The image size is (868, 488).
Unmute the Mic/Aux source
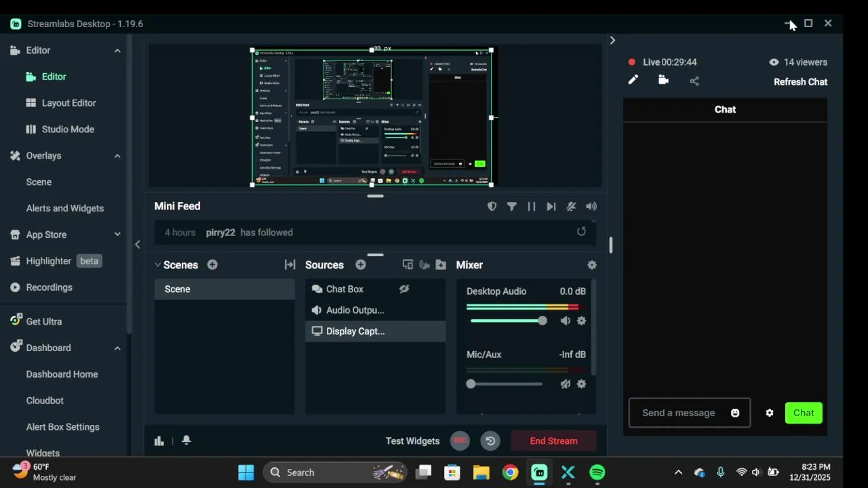pos(566,384)
